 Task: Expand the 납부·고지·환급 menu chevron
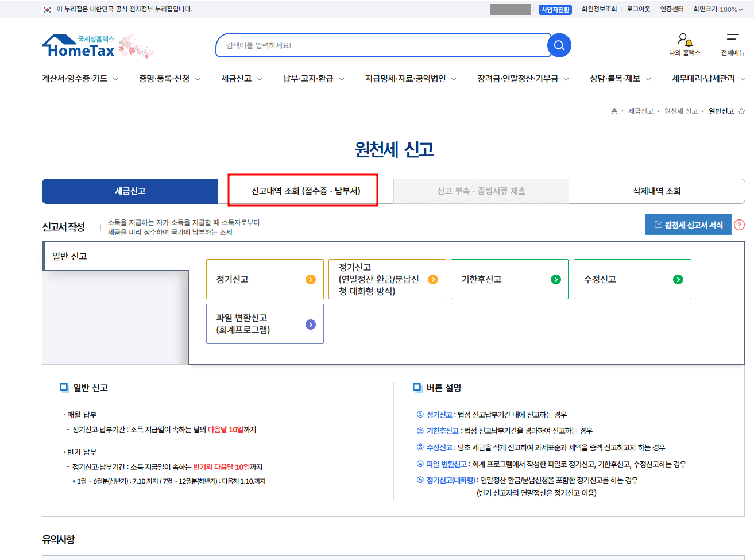[x=342, y=78]
